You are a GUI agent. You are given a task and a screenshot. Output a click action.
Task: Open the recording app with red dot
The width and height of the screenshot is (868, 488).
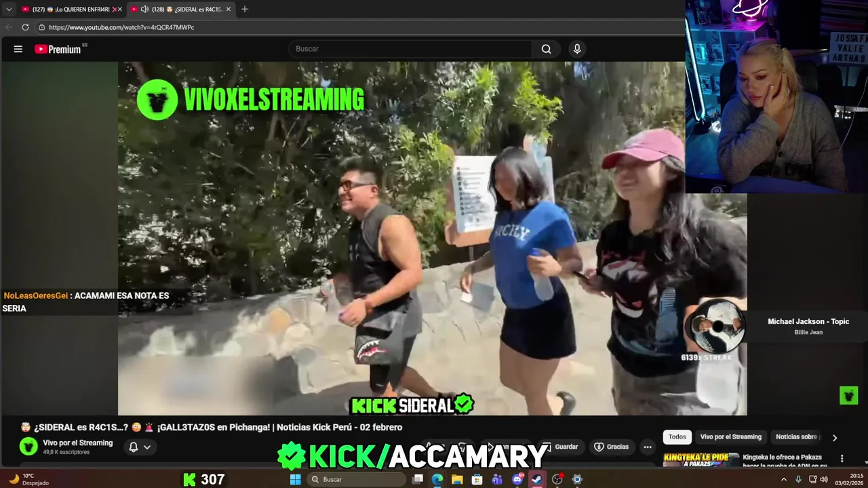point(557,479)
